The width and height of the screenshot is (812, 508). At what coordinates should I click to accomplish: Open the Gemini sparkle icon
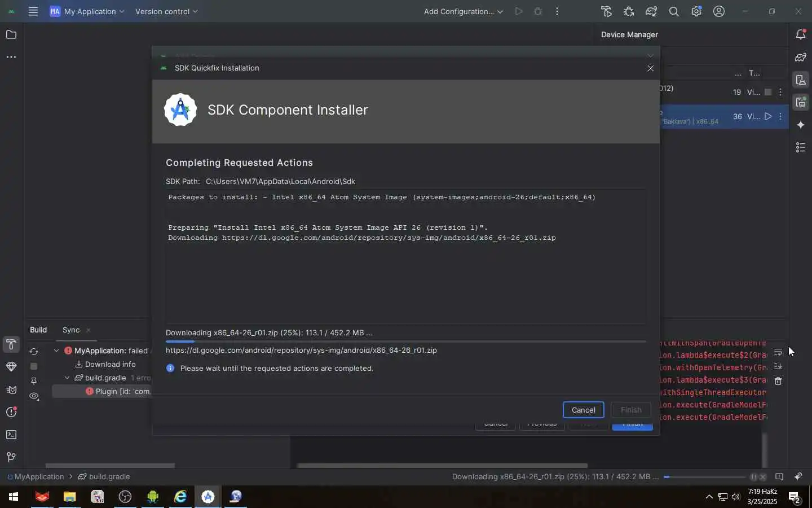[801, 125]
